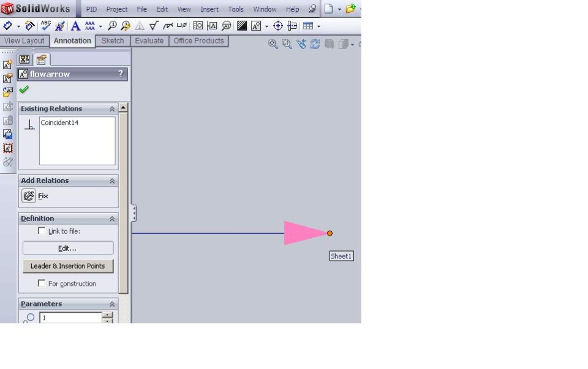This screenshot has width=588, height=369.
Task: Open flowarrow panel help question mark
Action: [121, 74]
